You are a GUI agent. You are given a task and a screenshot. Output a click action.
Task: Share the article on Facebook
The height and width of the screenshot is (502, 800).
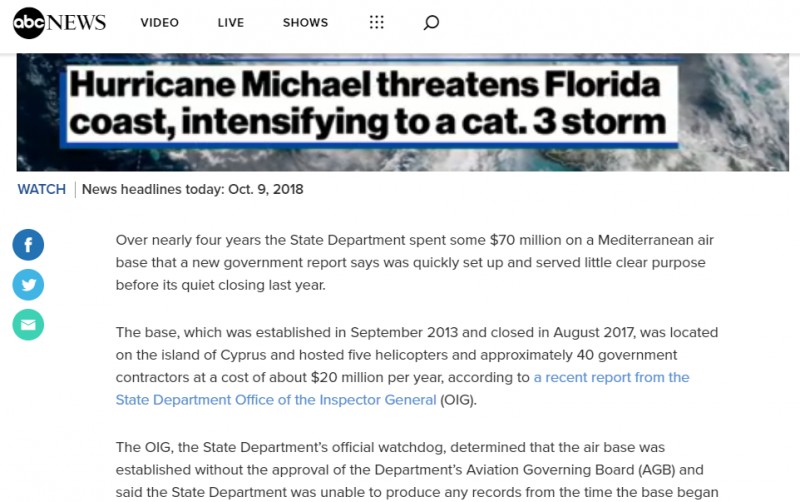coord(28,245)
